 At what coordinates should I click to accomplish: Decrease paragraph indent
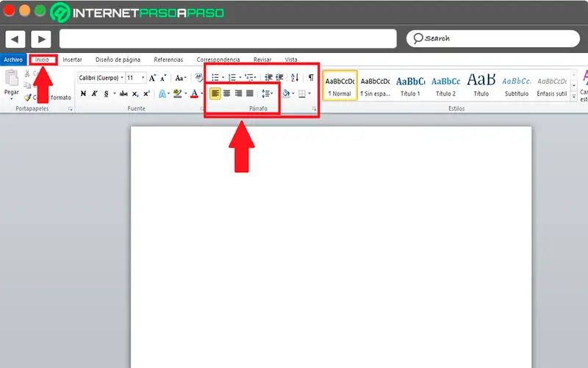[x=268, y=77]
